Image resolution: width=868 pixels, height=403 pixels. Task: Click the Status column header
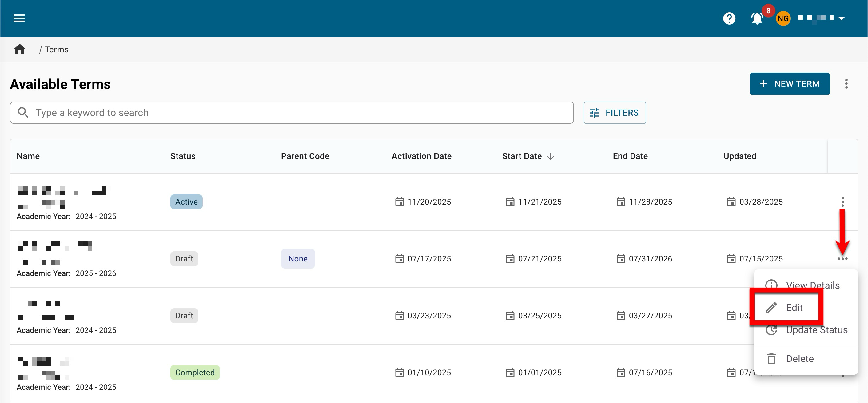[183, 156]
